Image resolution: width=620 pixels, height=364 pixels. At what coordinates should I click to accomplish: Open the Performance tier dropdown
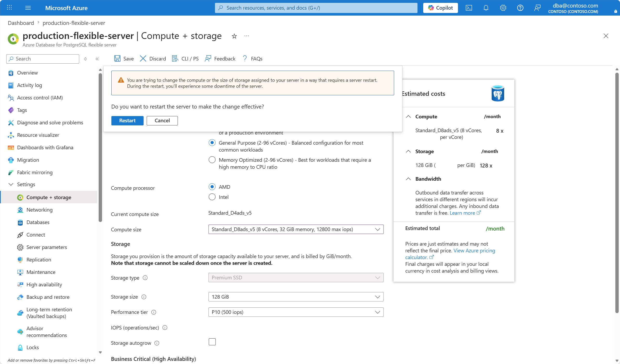click(x=296, y=312)
